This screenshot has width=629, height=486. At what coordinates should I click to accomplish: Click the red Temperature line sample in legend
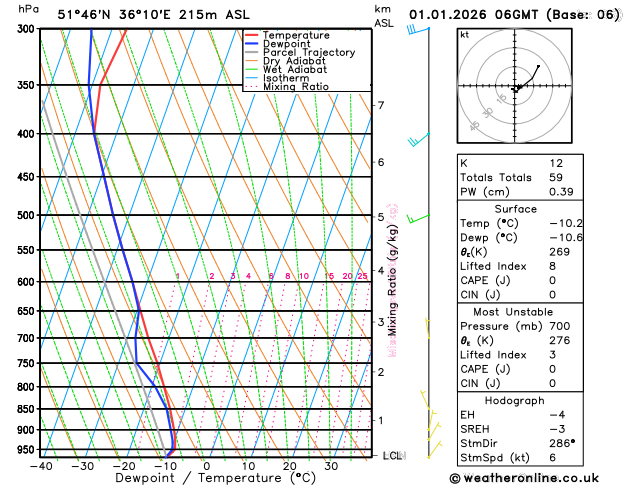(x=252, y=35)
